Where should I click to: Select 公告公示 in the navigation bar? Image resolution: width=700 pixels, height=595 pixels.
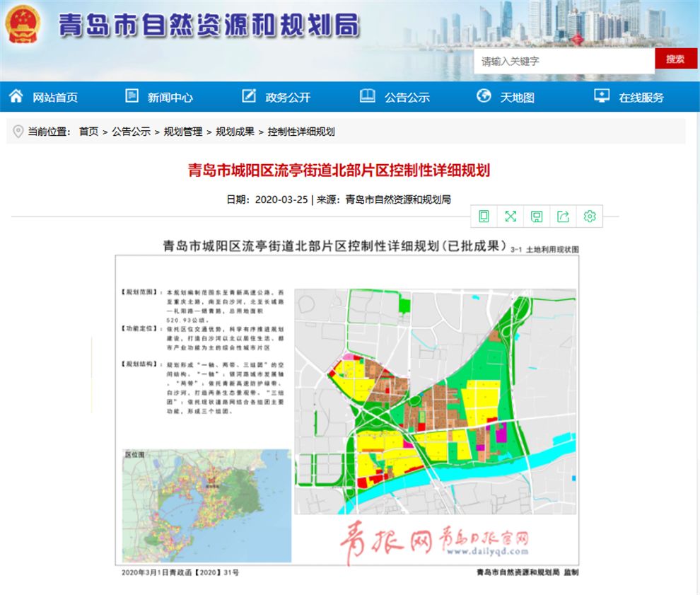[407, 98]
